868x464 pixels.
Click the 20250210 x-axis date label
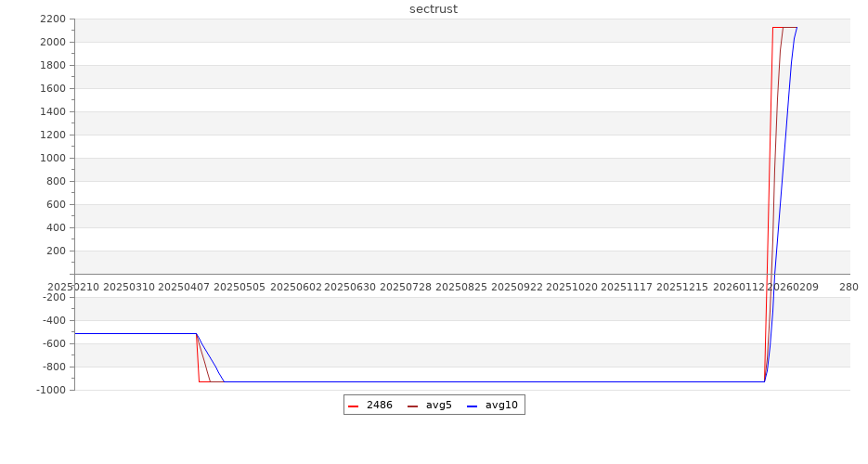(x=73, y=288)
